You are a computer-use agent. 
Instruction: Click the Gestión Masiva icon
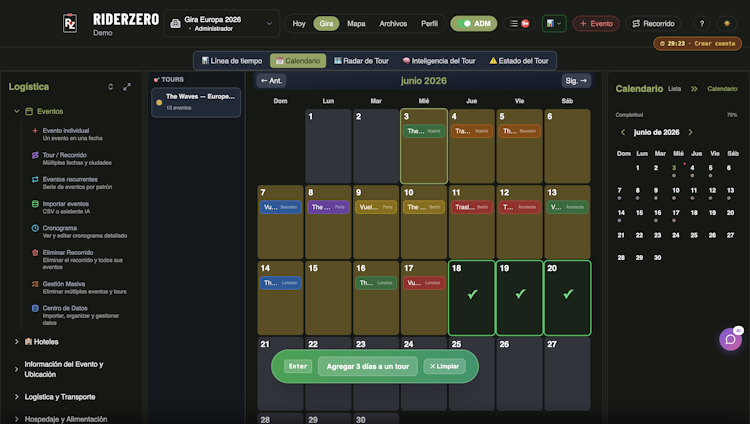pos(35,284)
